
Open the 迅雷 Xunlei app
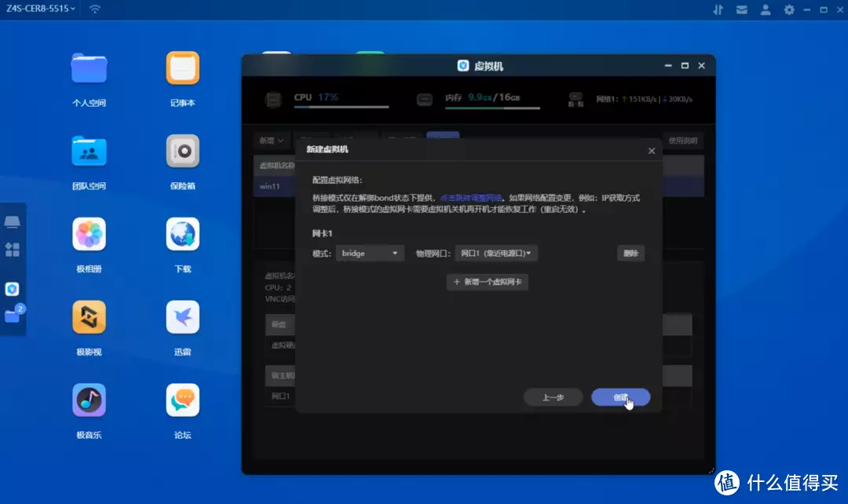[x=183, y=317]
